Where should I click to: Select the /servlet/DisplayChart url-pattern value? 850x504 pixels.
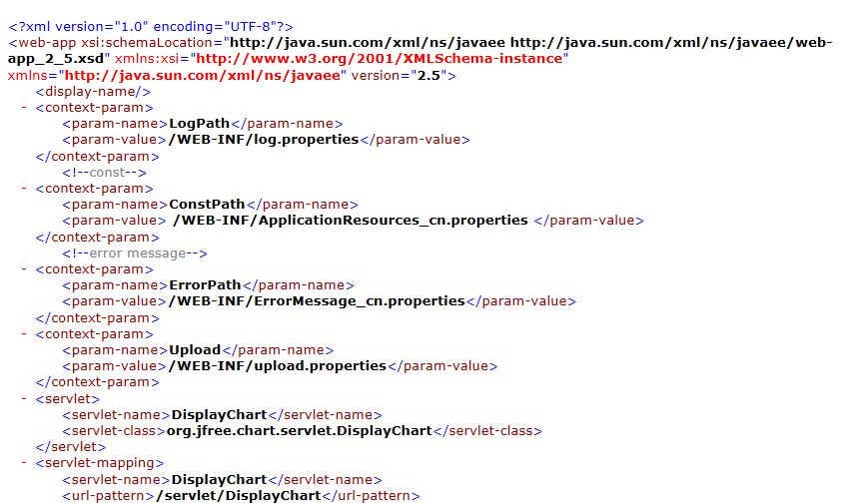click(239, 495)
